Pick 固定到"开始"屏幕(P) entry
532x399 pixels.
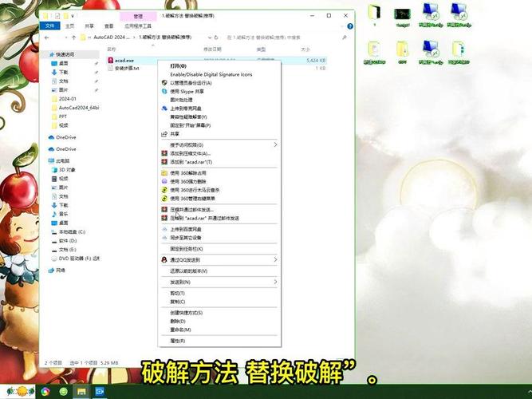point(190,125)
